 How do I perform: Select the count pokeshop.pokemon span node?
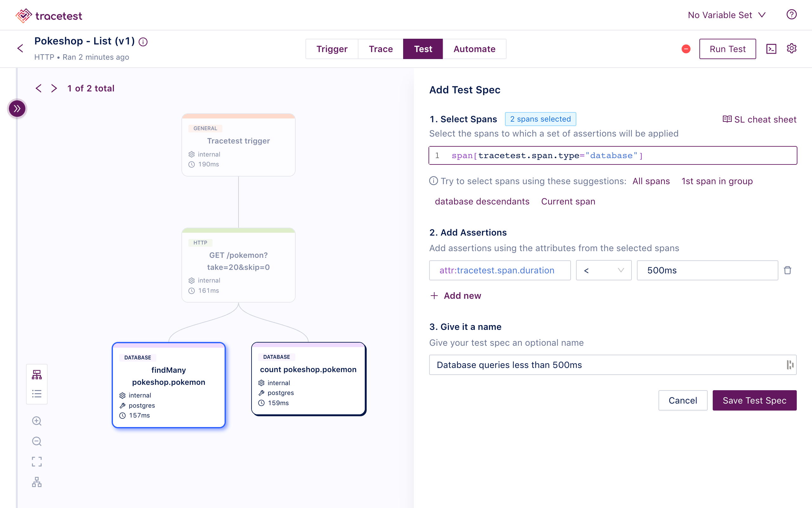(308, 379)
